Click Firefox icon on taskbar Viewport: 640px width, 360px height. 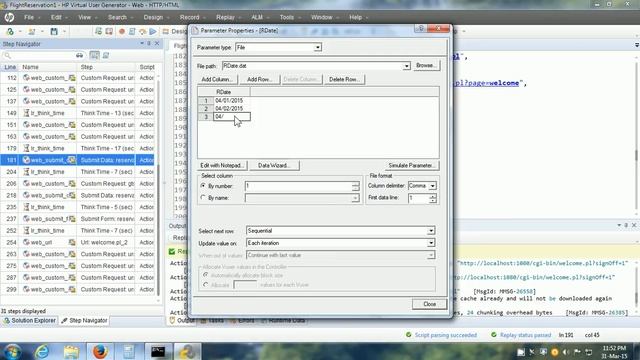(x=100, y=351)
